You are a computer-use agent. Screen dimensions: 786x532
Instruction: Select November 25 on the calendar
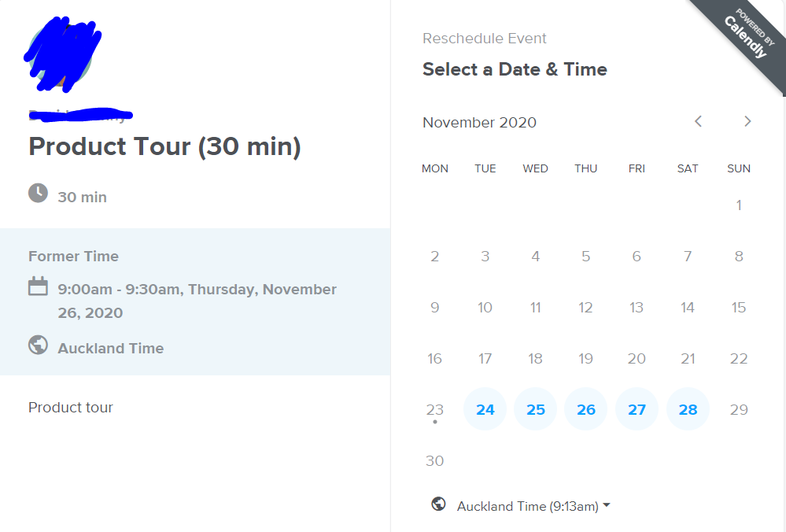pos(536,409)
